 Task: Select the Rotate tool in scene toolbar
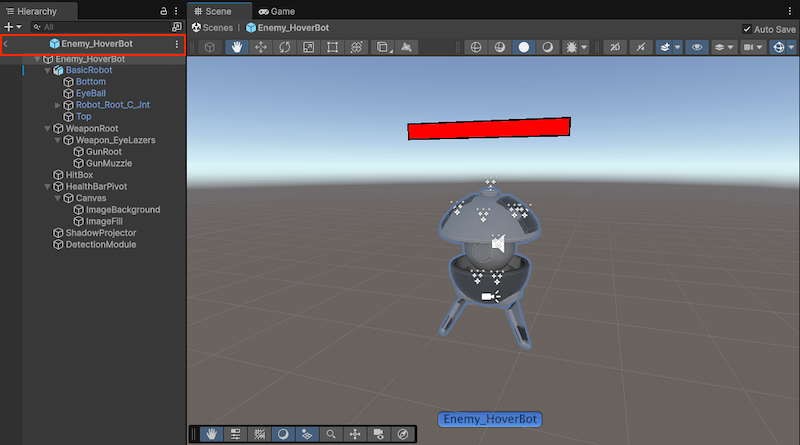pos(285,47)
